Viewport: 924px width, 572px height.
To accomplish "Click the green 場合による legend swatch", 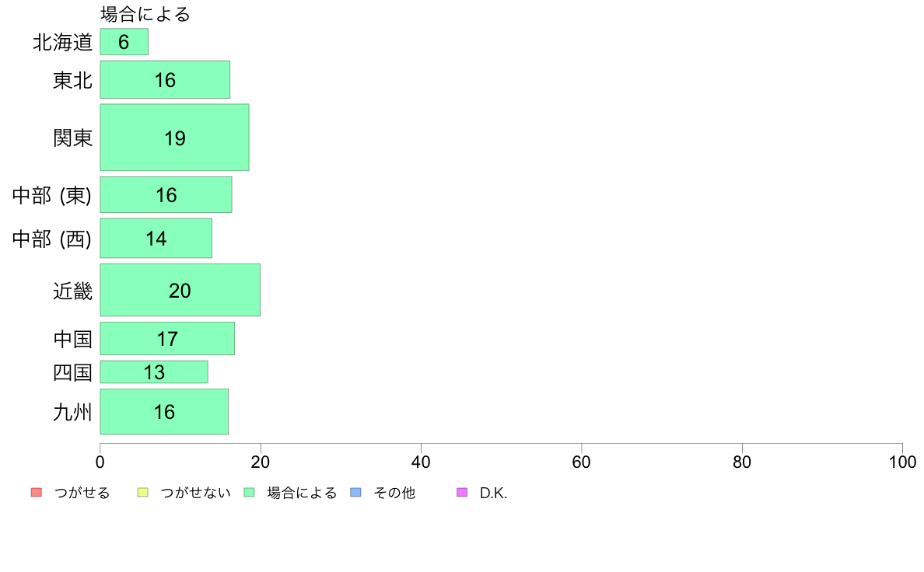I will tap(249, 493).
